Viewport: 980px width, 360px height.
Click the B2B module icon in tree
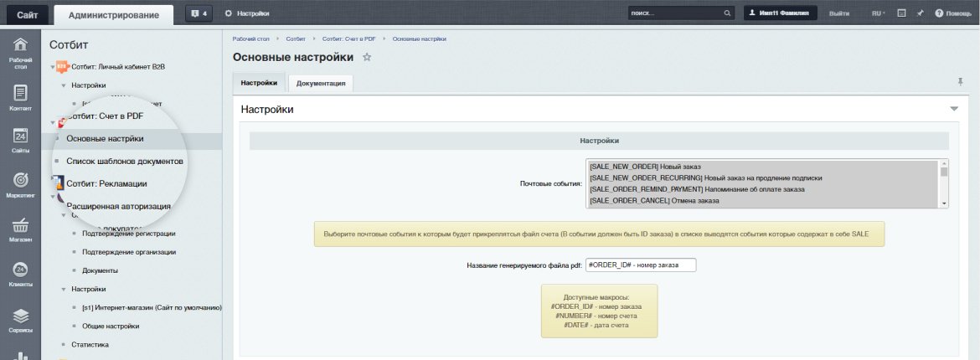click(x=62, y=66)
